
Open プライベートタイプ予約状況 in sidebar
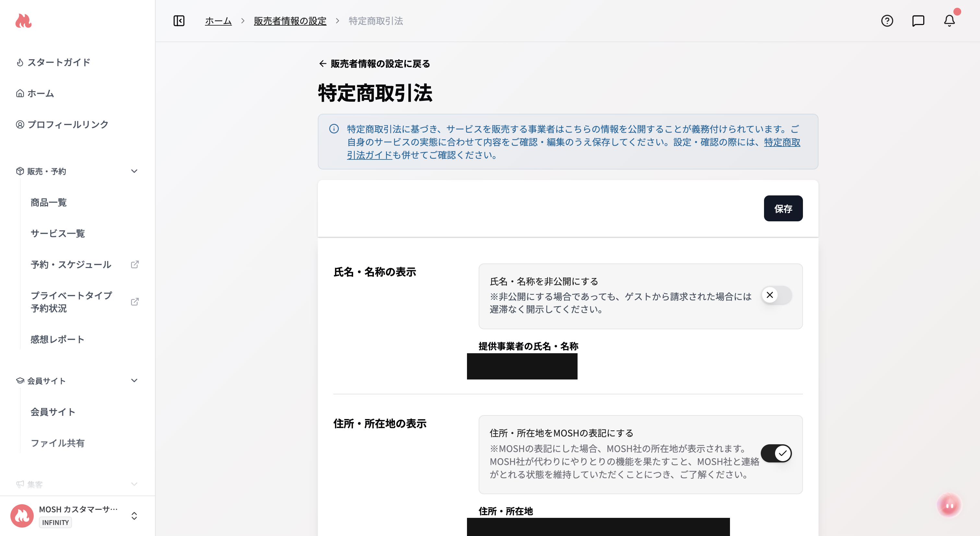72,301
